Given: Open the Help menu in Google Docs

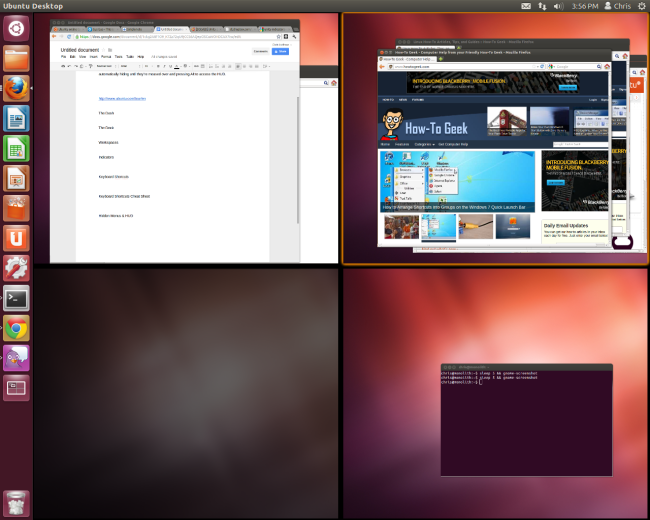Looking at the screenshot, I should point(141,57).
